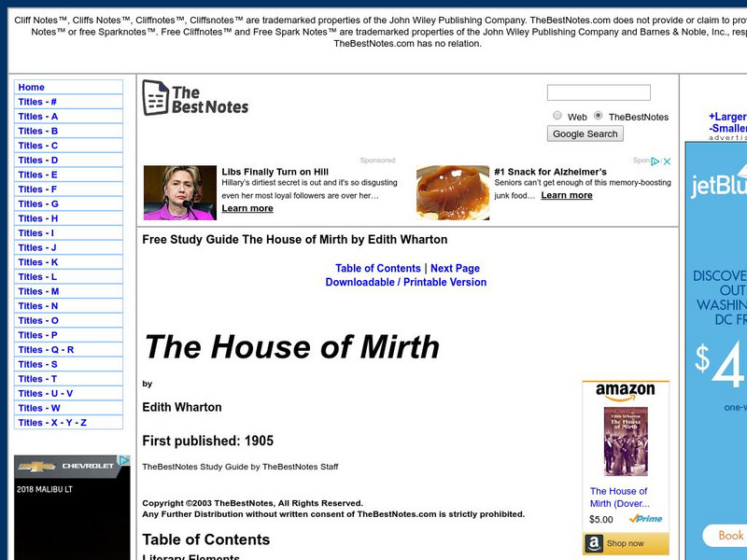Open Downloadable / Printable Version link

pyautogui.click(x=406, y=282)
